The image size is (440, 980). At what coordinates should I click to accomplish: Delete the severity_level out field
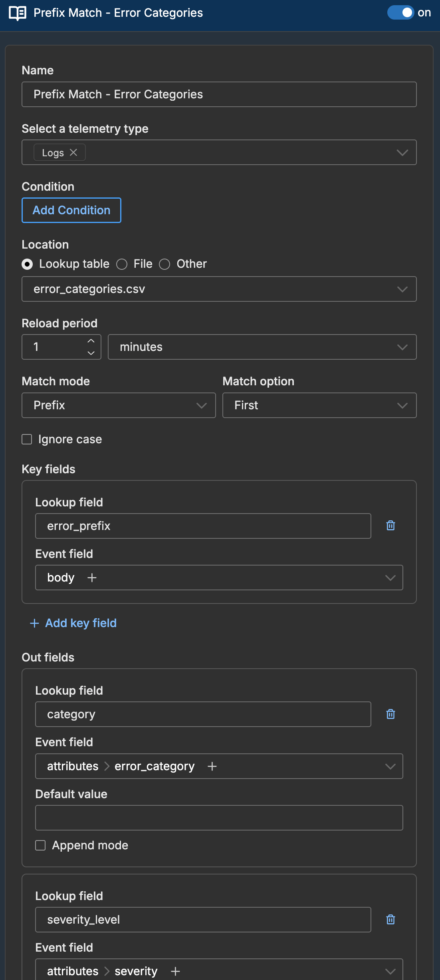(391, 920)
